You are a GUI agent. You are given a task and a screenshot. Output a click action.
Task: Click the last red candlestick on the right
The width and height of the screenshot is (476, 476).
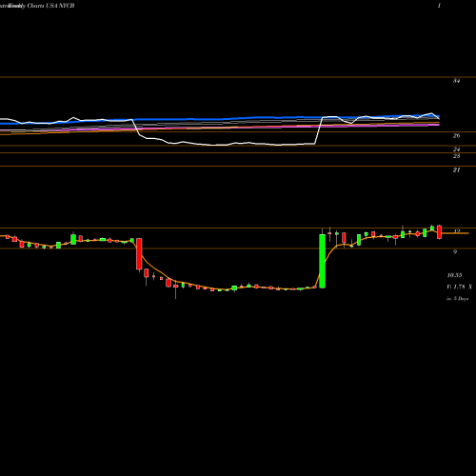pyautogui.click(x=439, y=232)
